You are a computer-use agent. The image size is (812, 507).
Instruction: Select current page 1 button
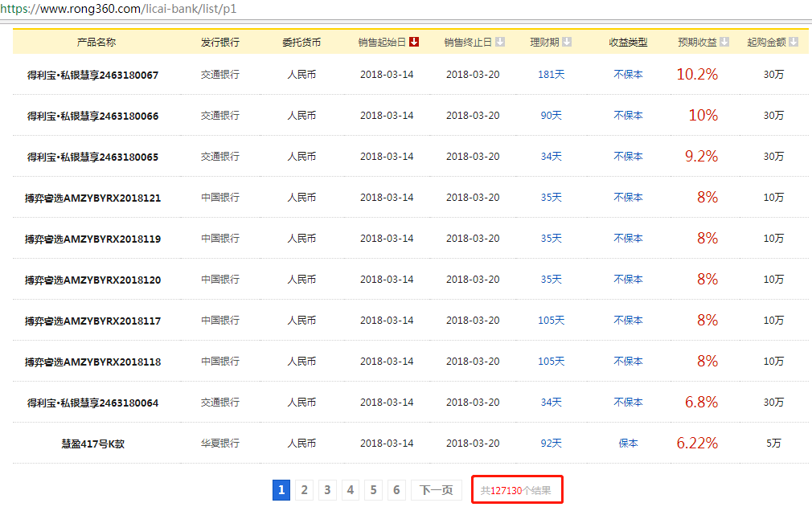click(281, 490)
